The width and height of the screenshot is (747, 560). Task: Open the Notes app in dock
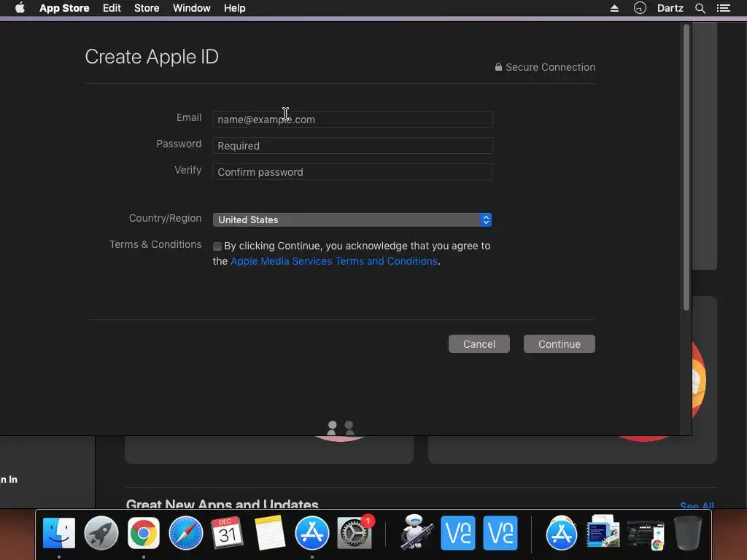[x=270, y=533]
